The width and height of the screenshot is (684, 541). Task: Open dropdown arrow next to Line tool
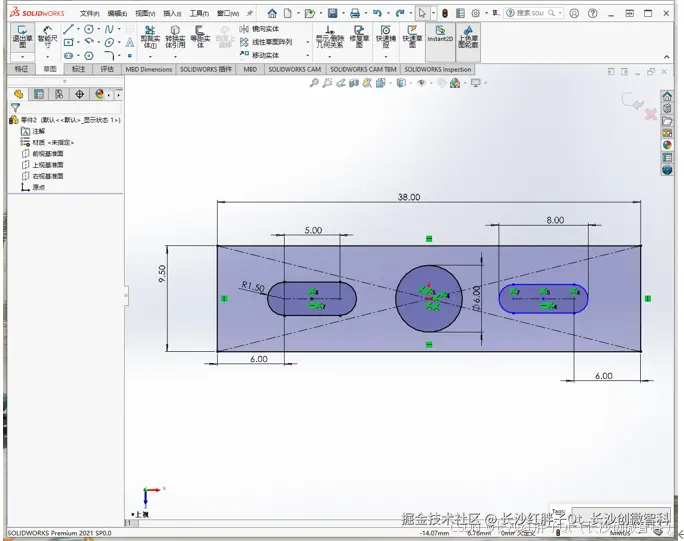pyautogui.click(x=78, y=29)
